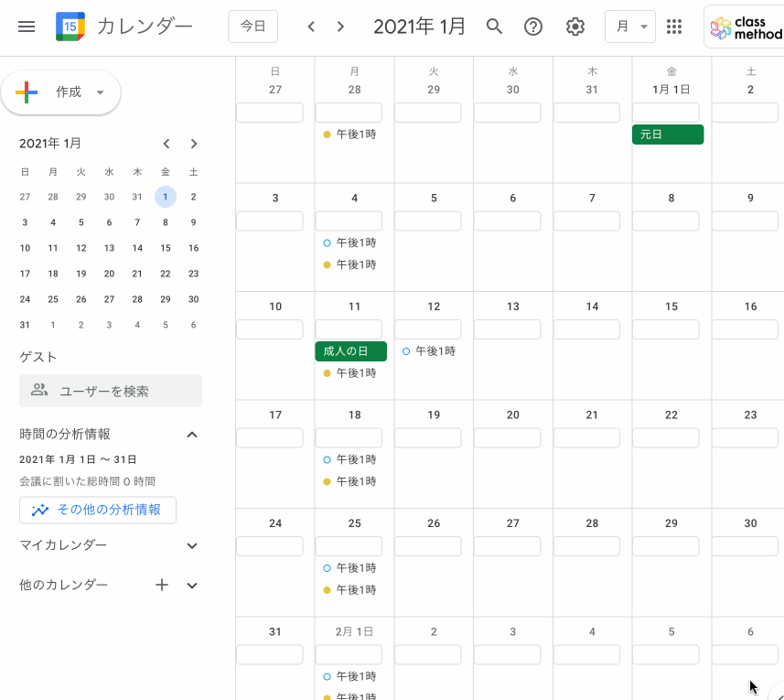Click the plus icon beside 他のカレンダー

(x=162, y=585)
